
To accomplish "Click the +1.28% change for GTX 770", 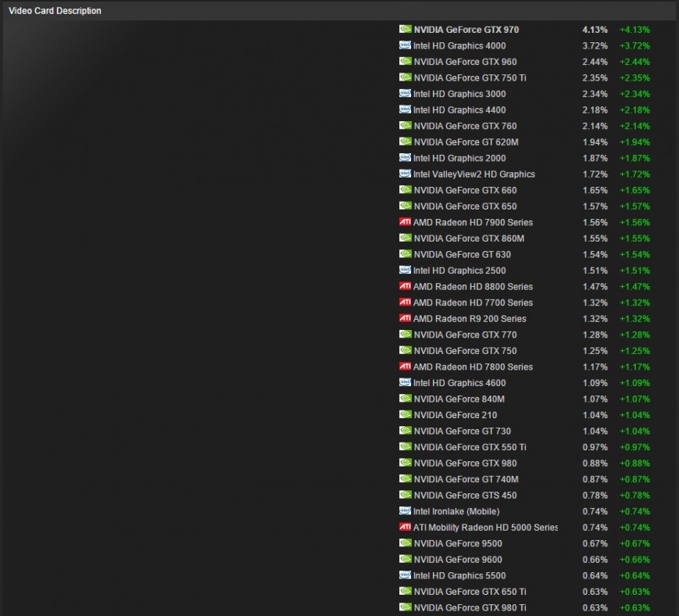I will [634, 335].
